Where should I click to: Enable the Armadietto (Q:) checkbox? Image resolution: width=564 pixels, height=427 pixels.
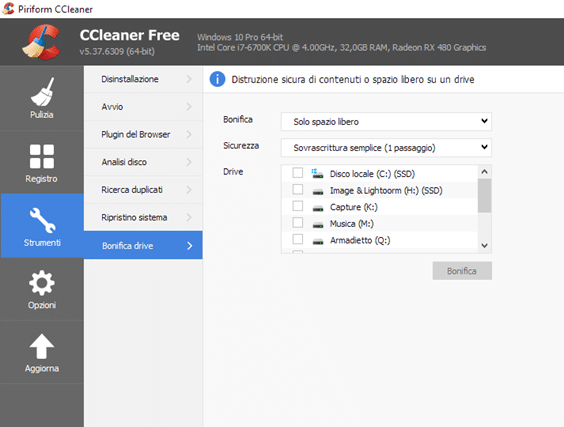[x=297, y=239]
